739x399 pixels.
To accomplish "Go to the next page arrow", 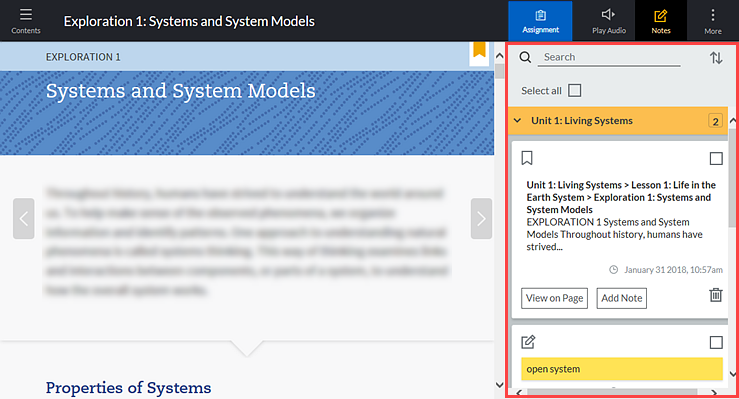I will (x=481, y=219).
